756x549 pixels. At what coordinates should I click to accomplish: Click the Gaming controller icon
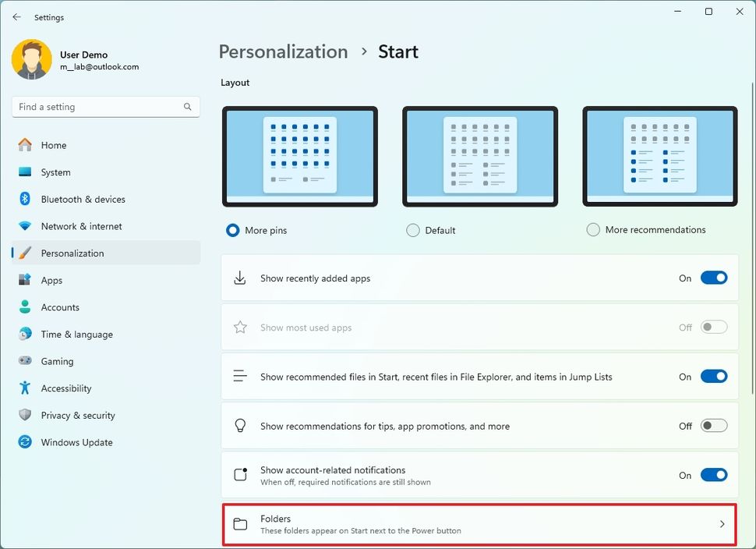tap(24, 361)
